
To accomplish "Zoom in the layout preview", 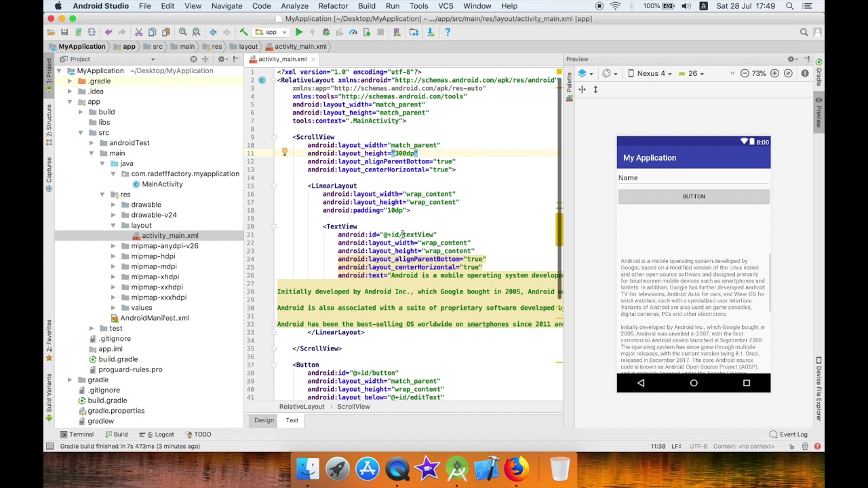I will (x=774, y=73).
